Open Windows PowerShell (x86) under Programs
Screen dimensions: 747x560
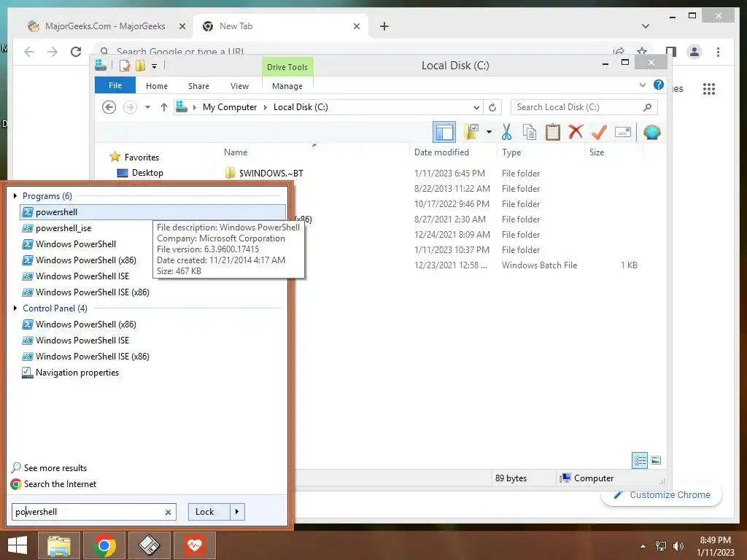click(x=86, y=260)
